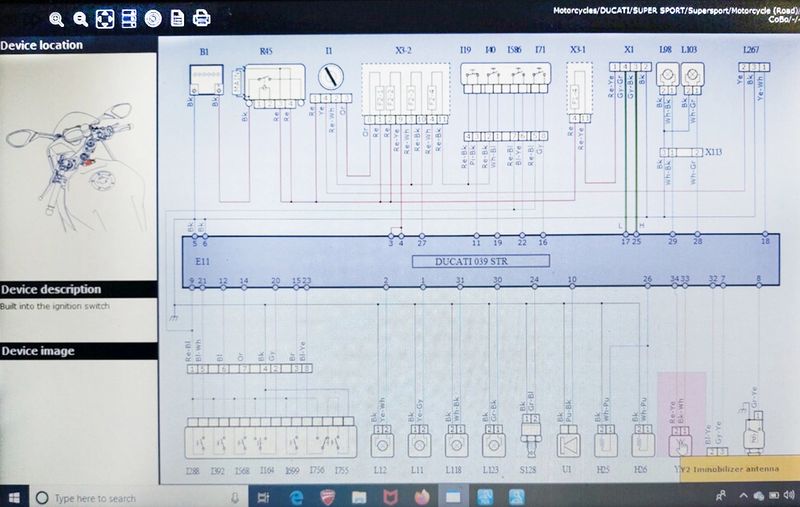
Task: Open Windows Task View
Action: click(263, 498)
